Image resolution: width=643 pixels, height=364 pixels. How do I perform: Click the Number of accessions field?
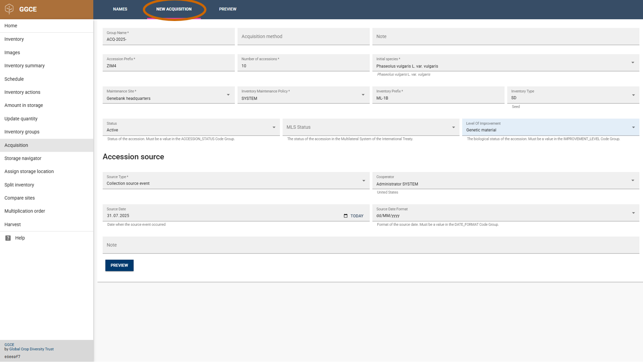(303, 66)
